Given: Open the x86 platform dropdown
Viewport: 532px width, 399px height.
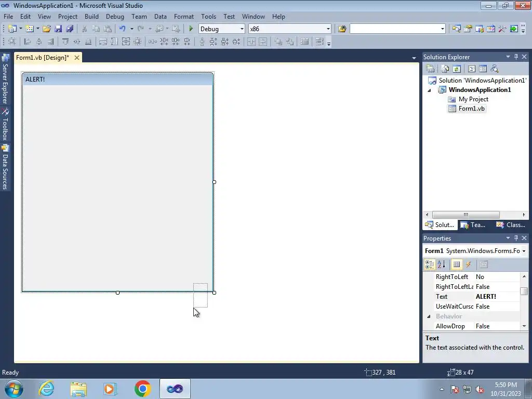Looking at the screenshot, I should tap(328, 29).
